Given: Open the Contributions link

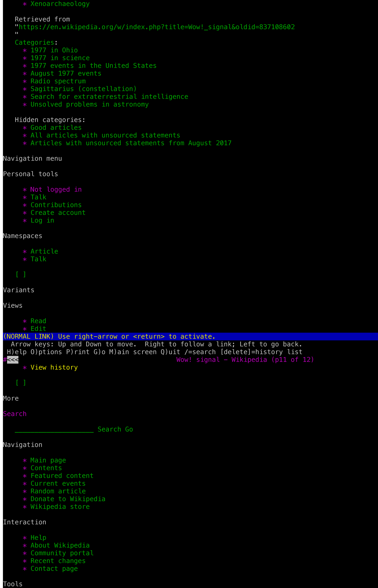Looking at the screenshot, I should click(56, 205).
